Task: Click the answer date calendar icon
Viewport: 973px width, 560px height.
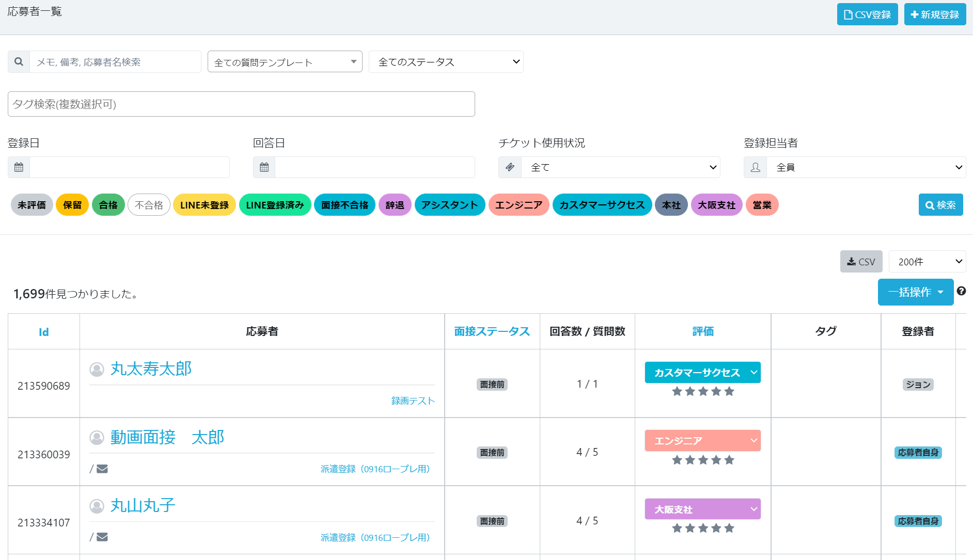Action: [264, 167]
